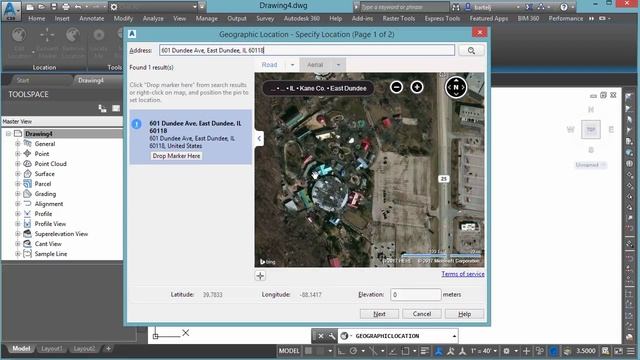
Task: Expand the Grading node in Toolspace
Action: pos(18,194)
